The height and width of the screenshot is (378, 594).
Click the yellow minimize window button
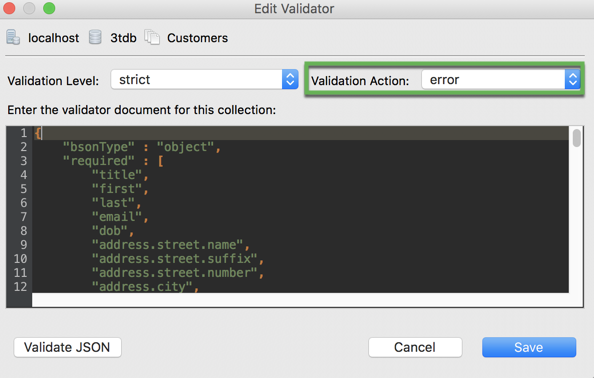[29, 8]
